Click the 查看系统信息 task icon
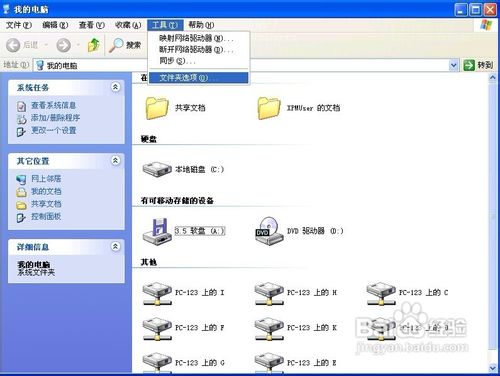 click(x=21, y=106)
